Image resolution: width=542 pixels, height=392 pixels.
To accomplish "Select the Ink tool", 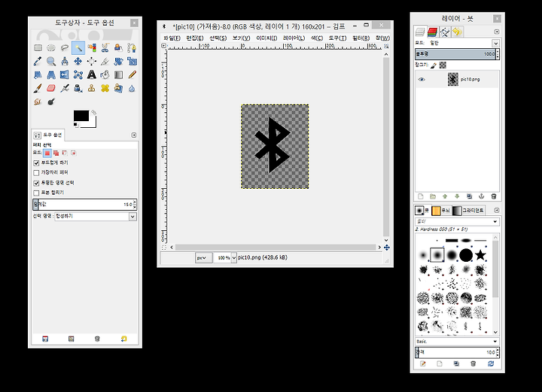I will pos(78,89).
